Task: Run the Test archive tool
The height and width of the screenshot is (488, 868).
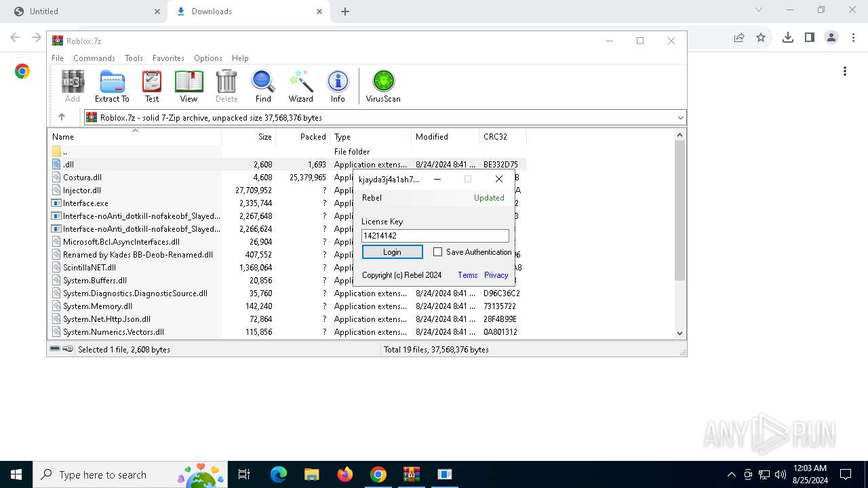Action: (152, 86)
